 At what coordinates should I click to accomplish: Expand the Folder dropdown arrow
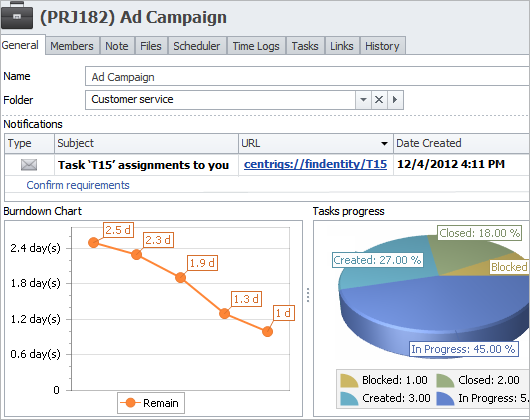click(x=363, y=100)
